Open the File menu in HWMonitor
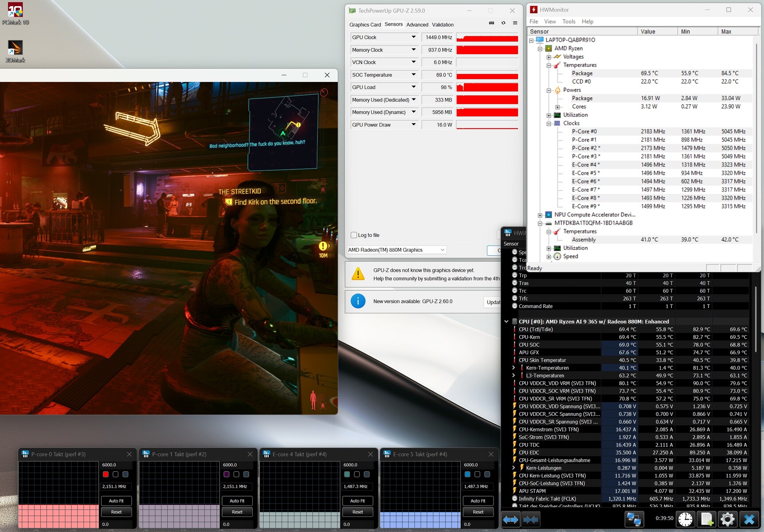 pyautogui.click(x=534, y=21)
